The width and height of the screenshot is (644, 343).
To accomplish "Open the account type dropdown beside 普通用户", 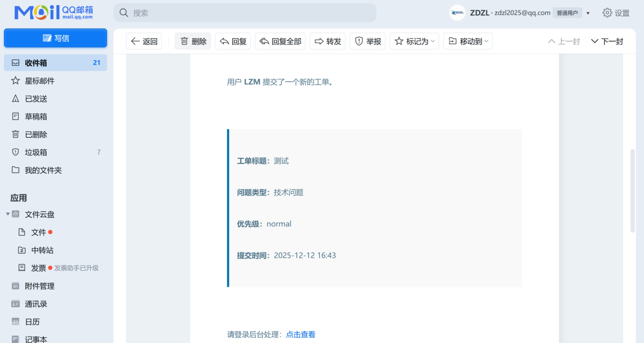I will pyautogui.click(x=587, y=13).
